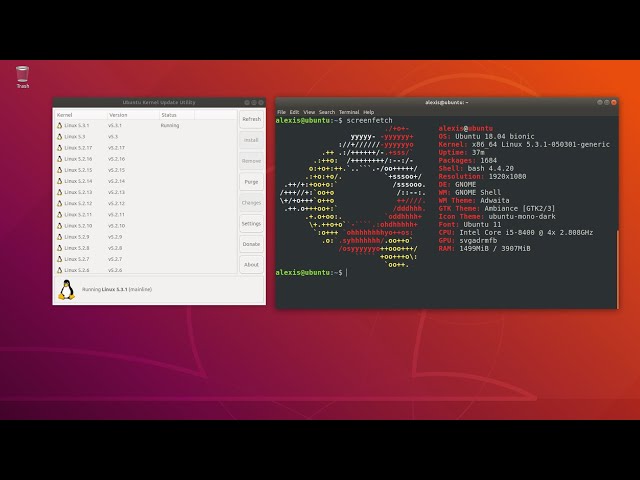The image size is (640, 480).
Task: Click the penguin icon in the Linux 5.2.17 row
Action: point(60,148)
